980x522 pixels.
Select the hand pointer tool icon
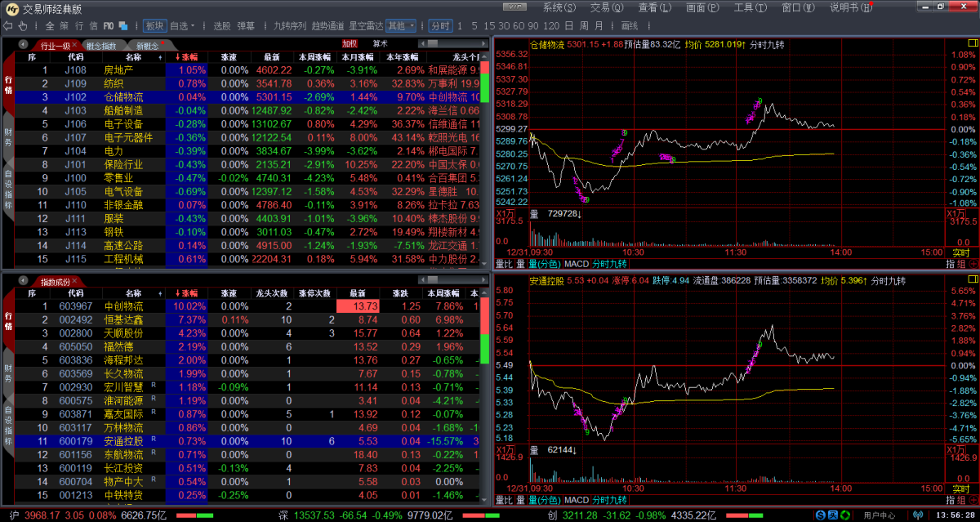coord(21,26)
